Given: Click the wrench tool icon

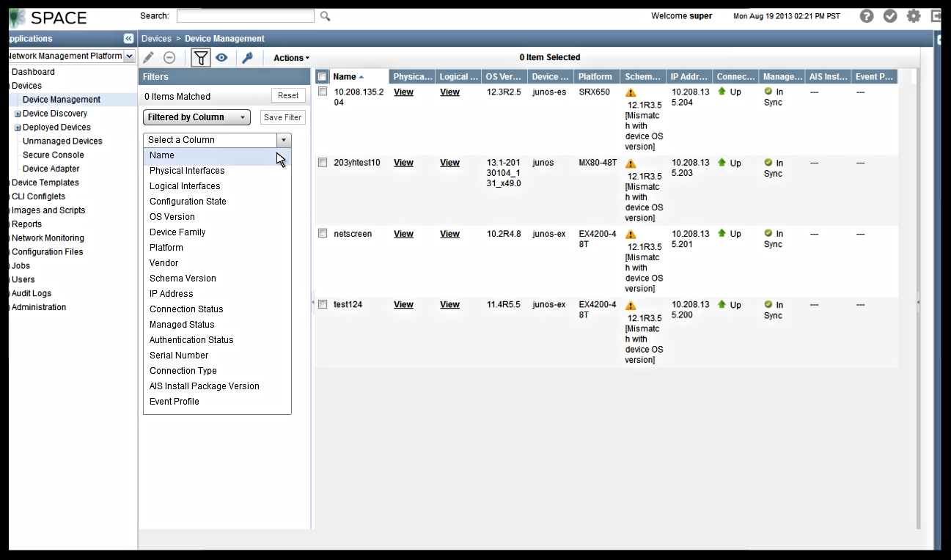Looking at the screenshot, I should (247, 57).
